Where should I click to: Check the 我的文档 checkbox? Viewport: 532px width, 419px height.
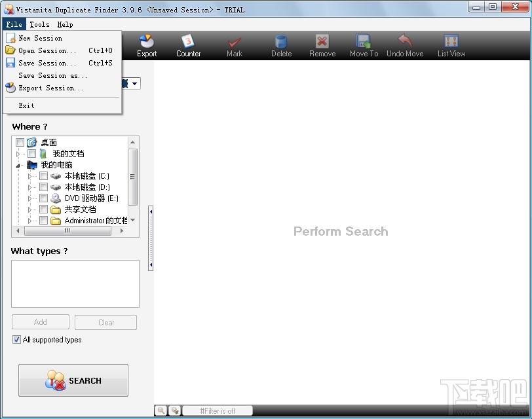click(x=32, y=154)
